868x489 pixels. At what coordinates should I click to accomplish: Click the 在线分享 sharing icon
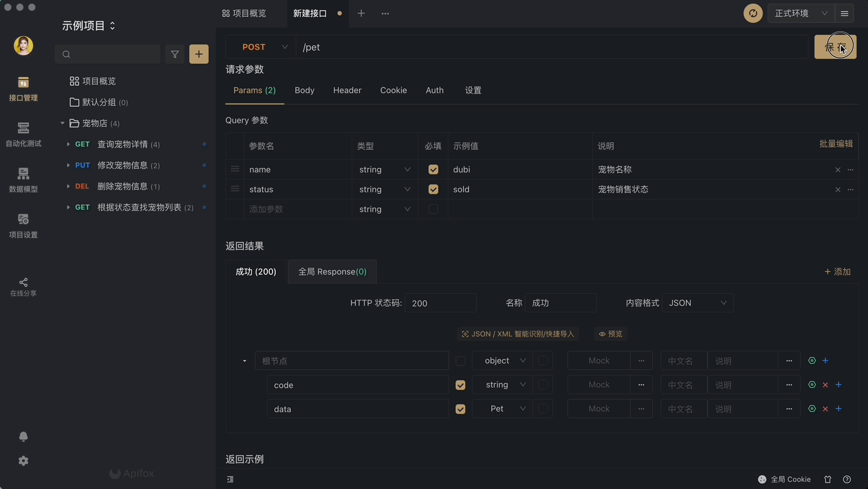point(23,282)
